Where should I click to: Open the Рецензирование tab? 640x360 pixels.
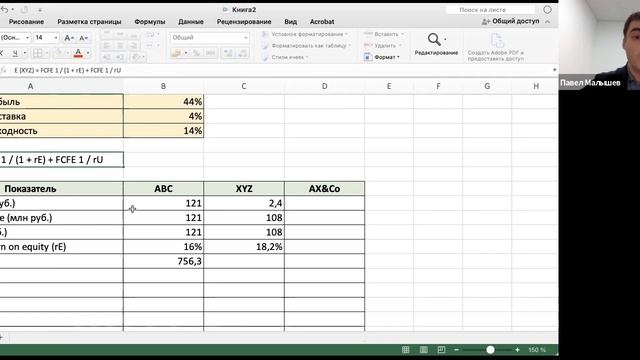pos(244,22)
